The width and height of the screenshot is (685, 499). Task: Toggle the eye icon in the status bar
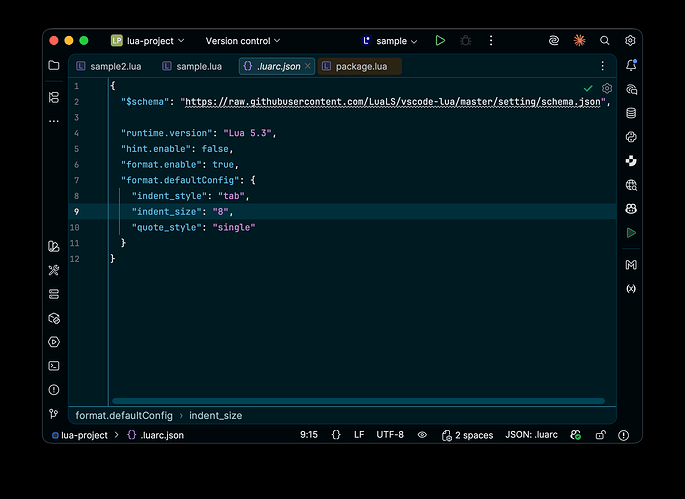422,435
